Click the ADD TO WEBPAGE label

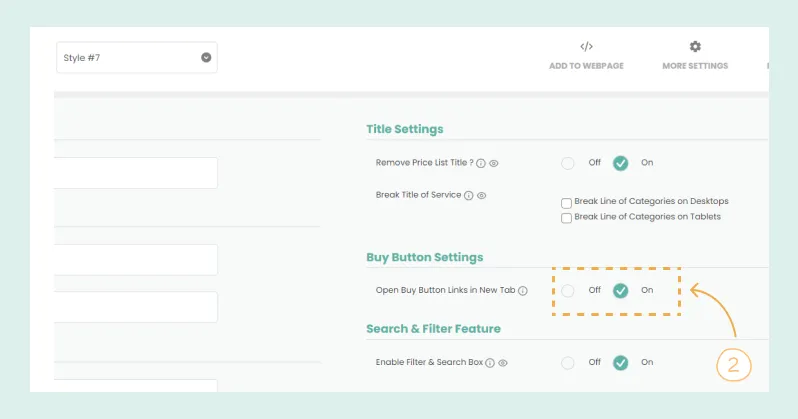pos(586,66)
